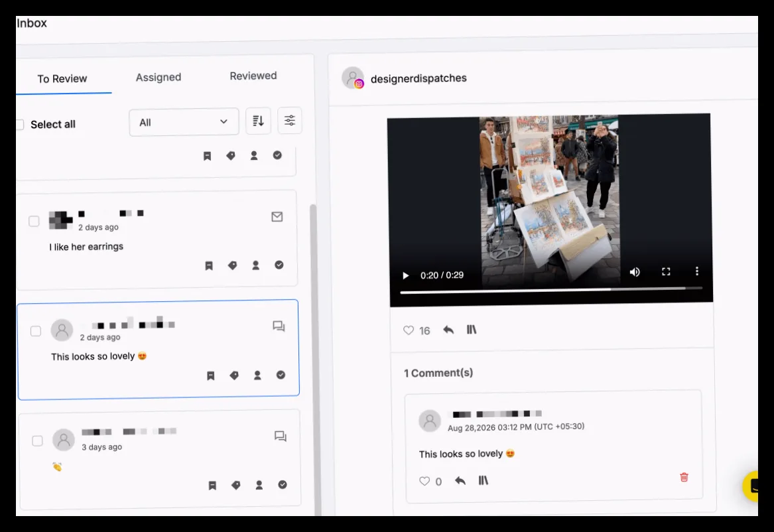Screen dimensions: 774x532
Task: Mark 'This looks so lovely' inbox item as reviewed
Action: 281,375
